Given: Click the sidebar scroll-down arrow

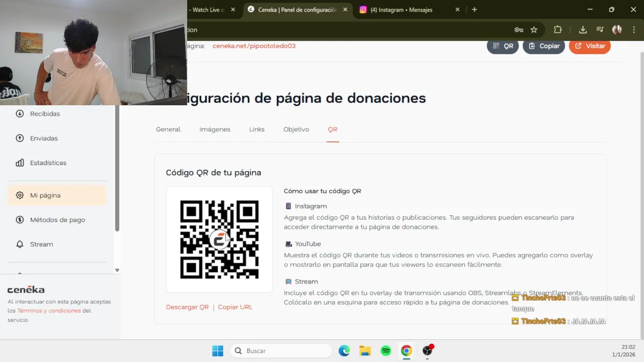Looking at the screenshot, I should 117,270.
